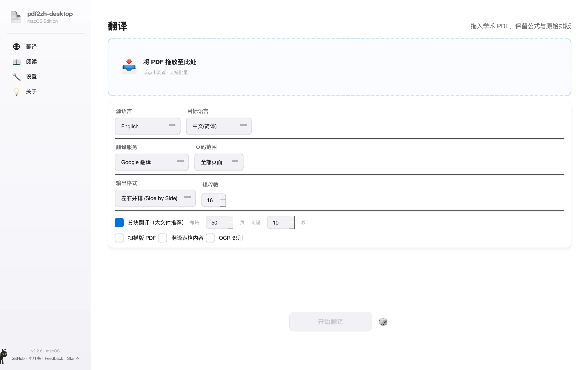Screen dimensions: 588x370
Task: Open the 小红书 footer link
Action: 34,358
